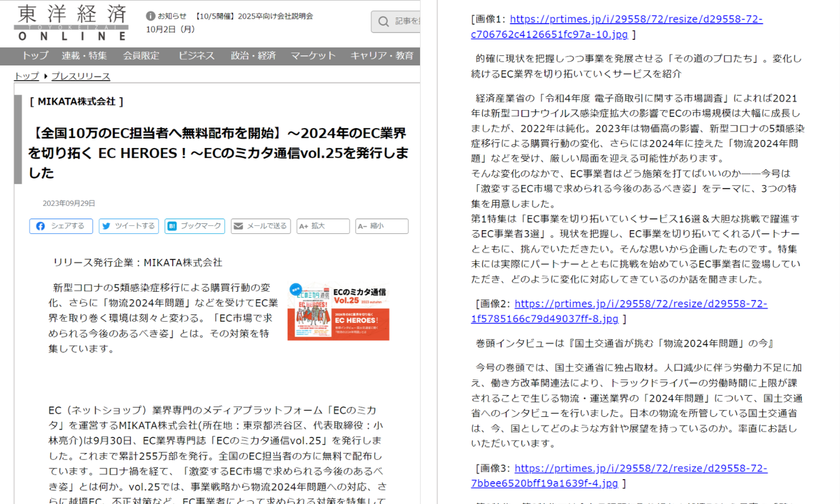This screenshot has height=504, width=840.
Task: Click the ツイートする button
Action: tap(129, 226)
